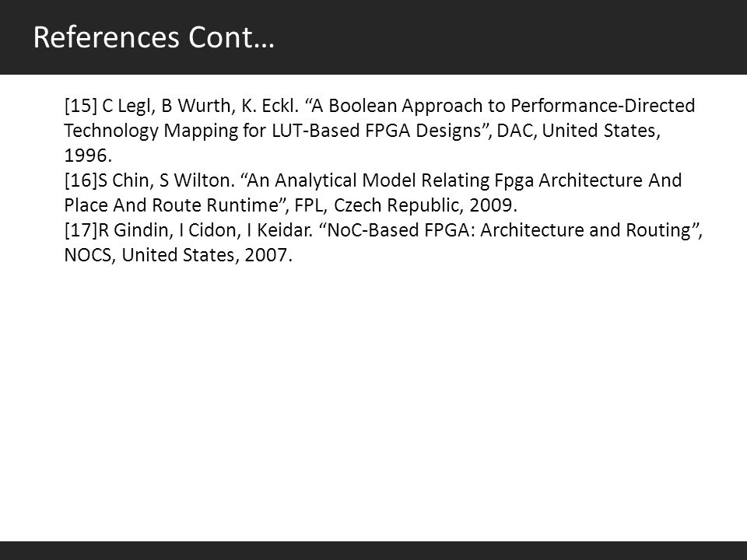Click the year 1996
Image resolution: width=747 pixels, height=560 pixels.
pyautogui.click(x=86, y=156)
